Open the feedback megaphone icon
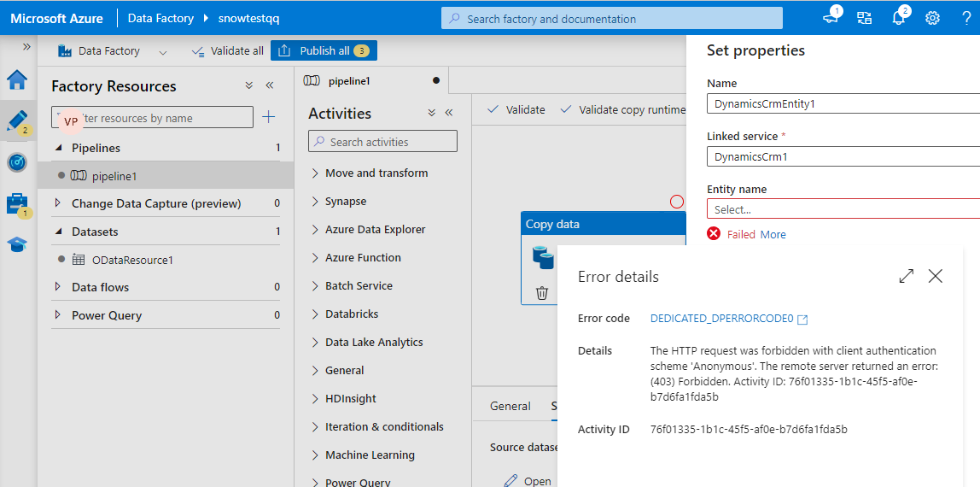980x487 pixels. (x=831, y=17)
